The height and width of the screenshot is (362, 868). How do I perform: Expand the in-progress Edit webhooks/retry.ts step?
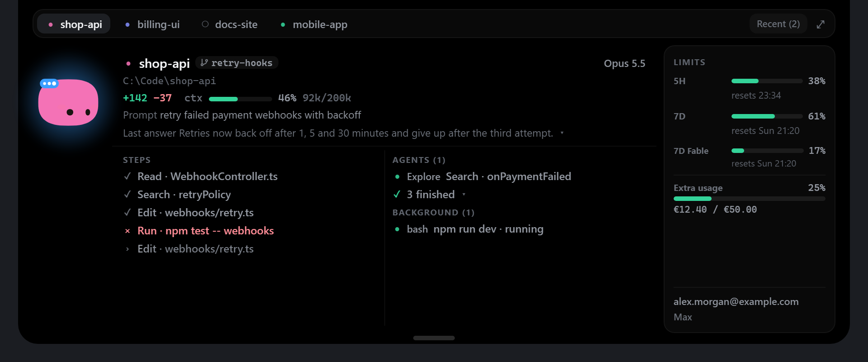coord(127,249)
